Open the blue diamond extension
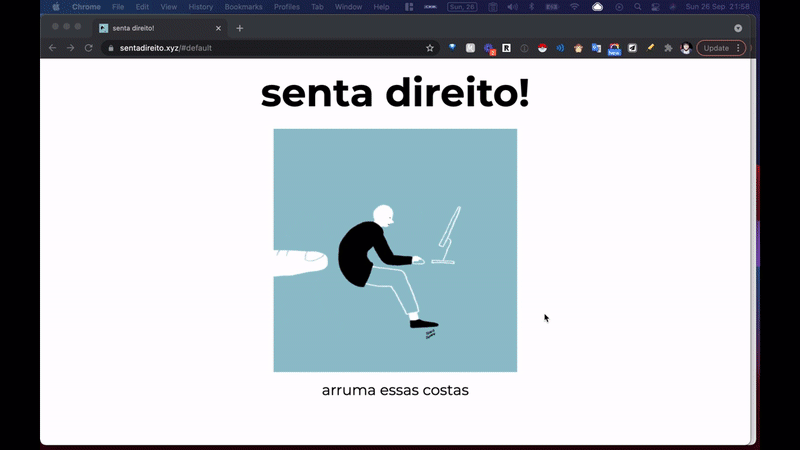 (x=452, y=47)
